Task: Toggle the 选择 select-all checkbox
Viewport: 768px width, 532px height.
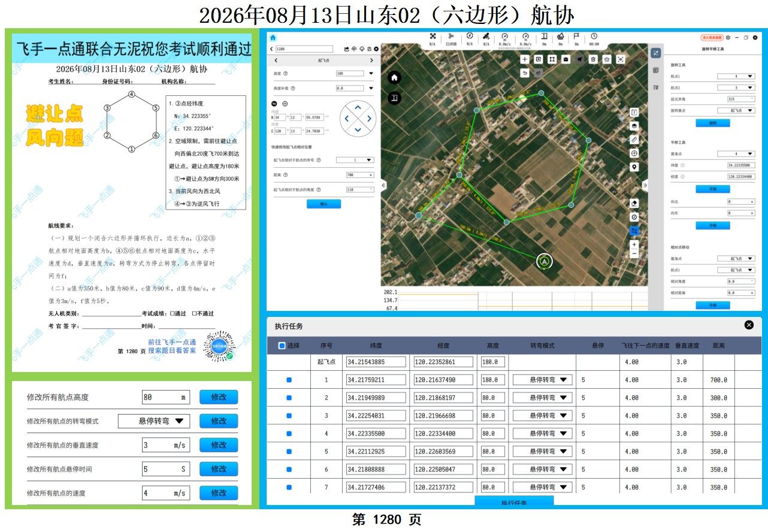Action: (282, 346)
